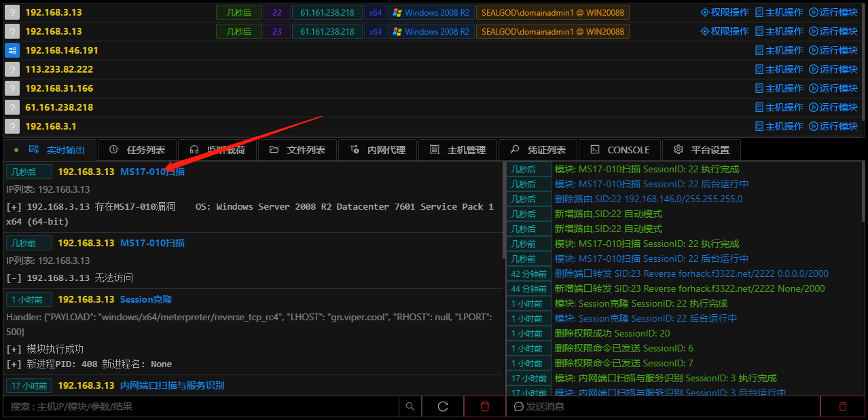
Task: Click SEALGOD\domainadmin1 tag for session 23
Action: 553,31
